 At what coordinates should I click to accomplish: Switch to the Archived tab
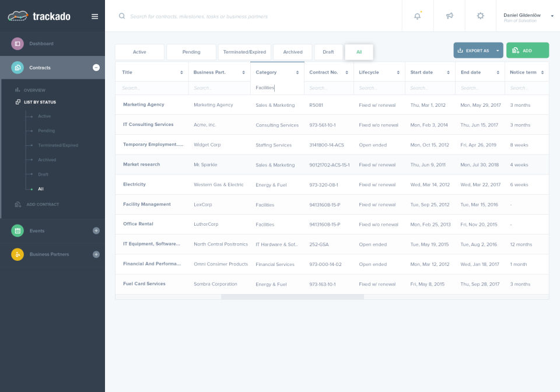click(x=293, y=52)
